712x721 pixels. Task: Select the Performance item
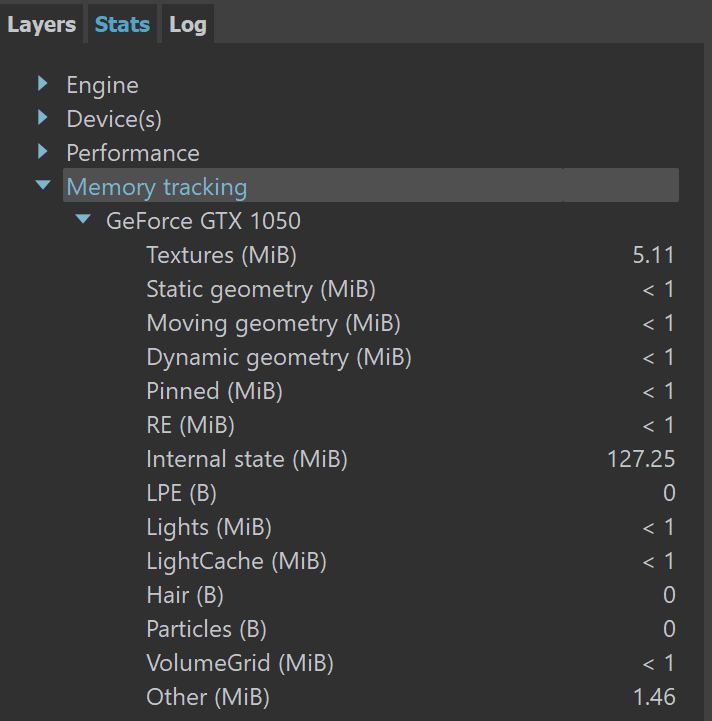[133, 153]
